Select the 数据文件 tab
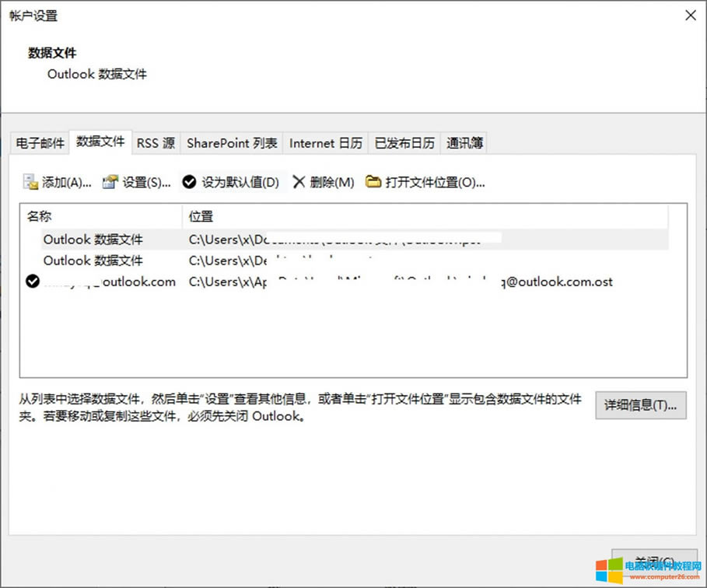The height and width of the screenshot is (588, 707). tap(100, 142)
